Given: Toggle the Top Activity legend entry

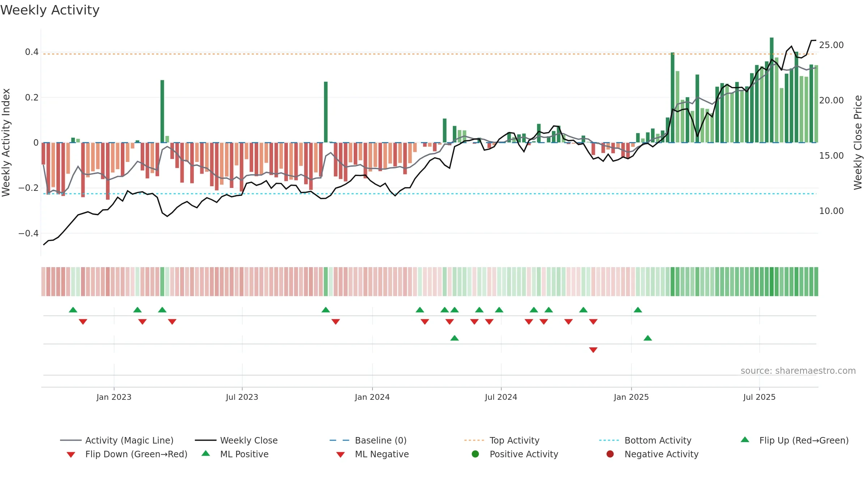Looking at the screenshot, I should pyautogui.click(x=502, y=440).
